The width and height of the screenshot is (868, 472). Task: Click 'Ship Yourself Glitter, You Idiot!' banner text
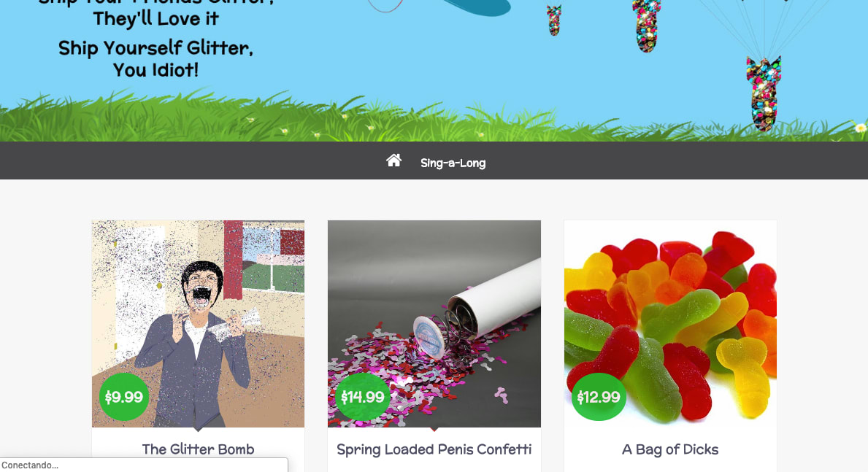pos(155,58)
